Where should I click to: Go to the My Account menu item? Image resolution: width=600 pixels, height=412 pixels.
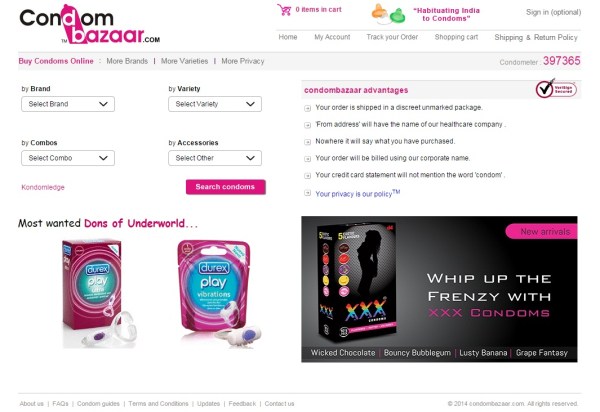click(x=332, y=37)
